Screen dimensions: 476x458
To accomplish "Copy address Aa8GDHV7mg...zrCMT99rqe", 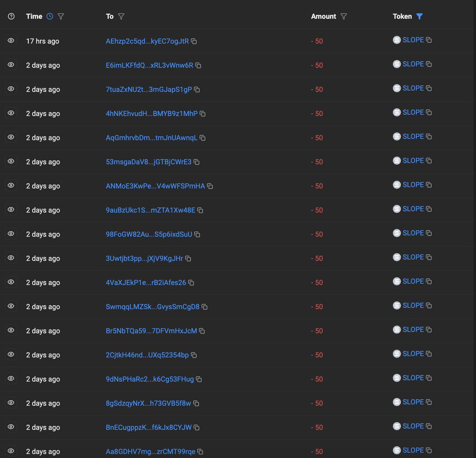I will [x=201, y=452].
